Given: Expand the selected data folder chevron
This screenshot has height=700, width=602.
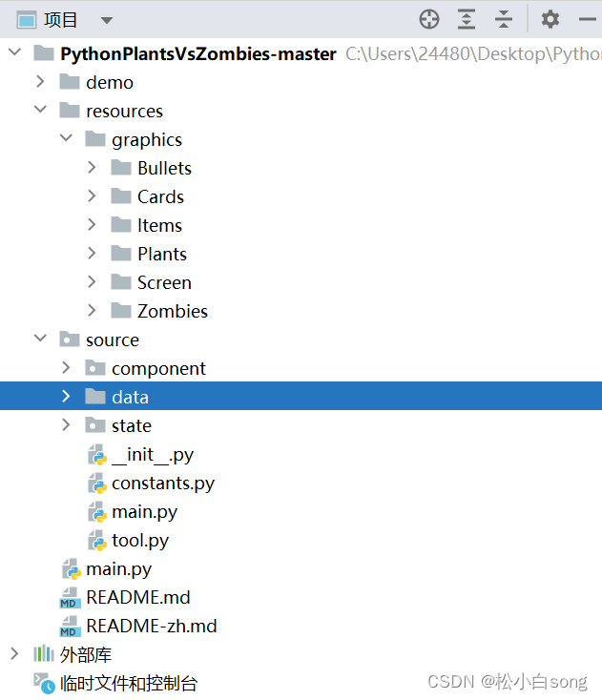Looking at the screenshot, I should 66,396.
